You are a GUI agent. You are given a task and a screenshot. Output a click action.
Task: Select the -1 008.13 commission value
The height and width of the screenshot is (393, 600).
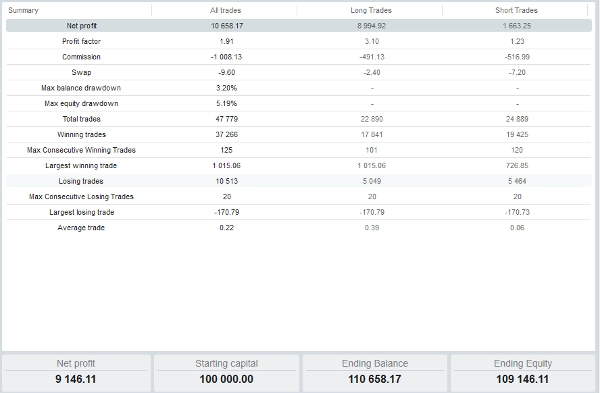[227, 57]
